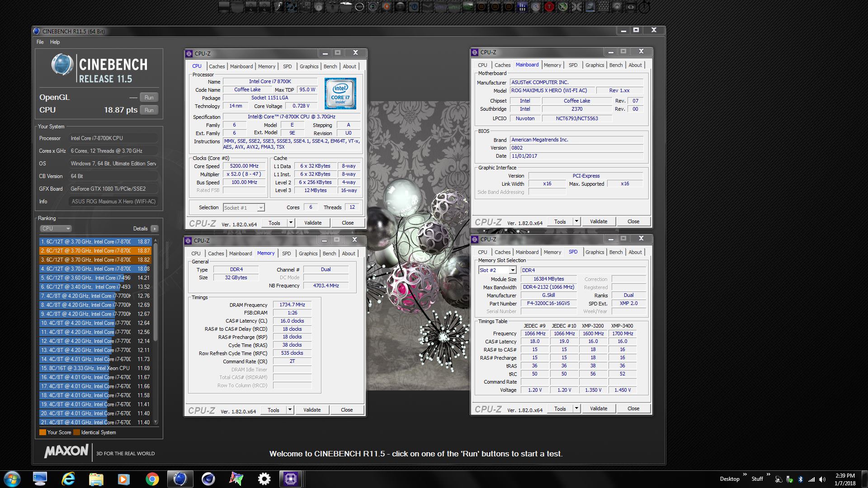Select ranking row 15 Intel Xeon CPU

(95, 368)
